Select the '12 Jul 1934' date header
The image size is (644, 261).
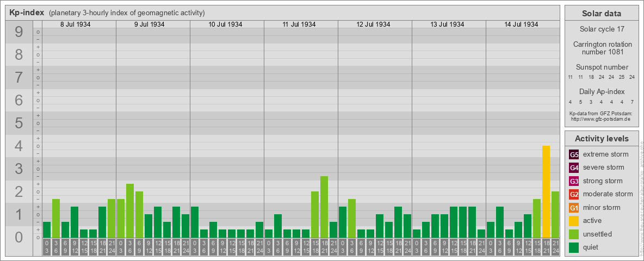click(x=373, y=24)
